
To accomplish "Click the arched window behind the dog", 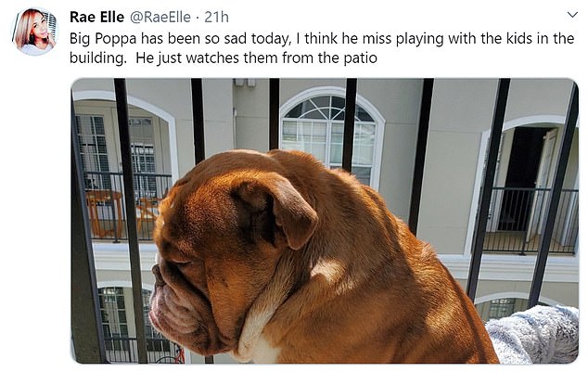I will point(332,132).
